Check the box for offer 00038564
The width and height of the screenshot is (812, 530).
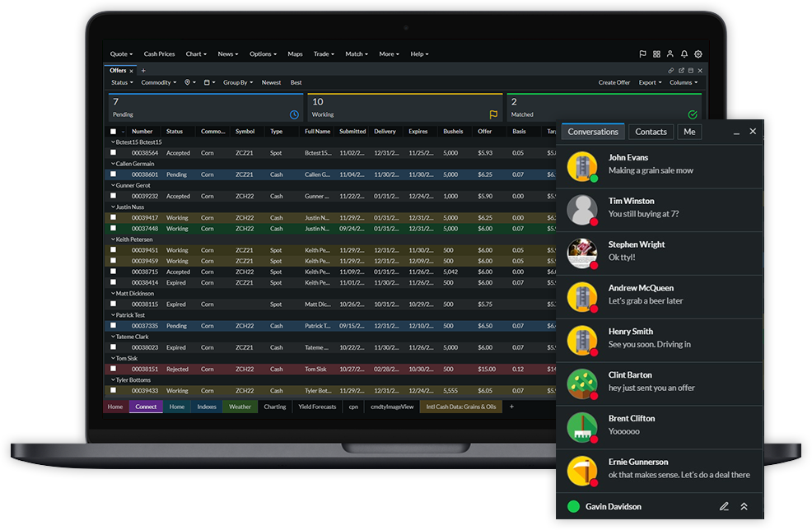tap(114, 152)
